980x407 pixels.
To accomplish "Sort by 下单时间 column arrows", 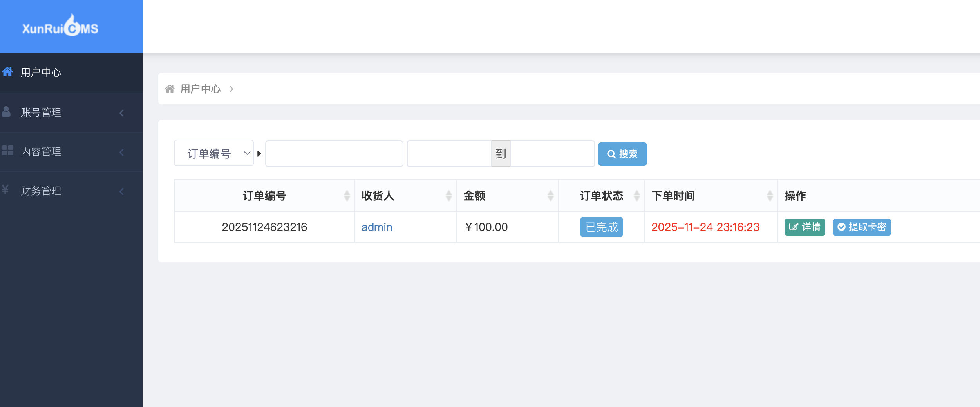I will point(770,195).
